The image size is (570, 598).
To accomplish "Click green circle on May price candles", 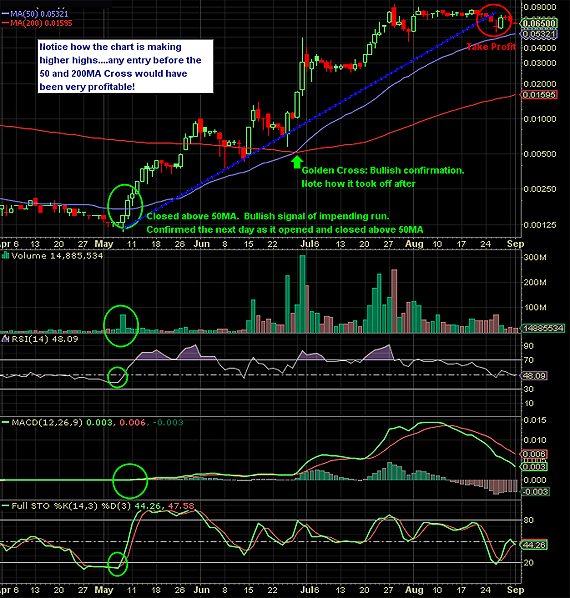I will [125, 206].
